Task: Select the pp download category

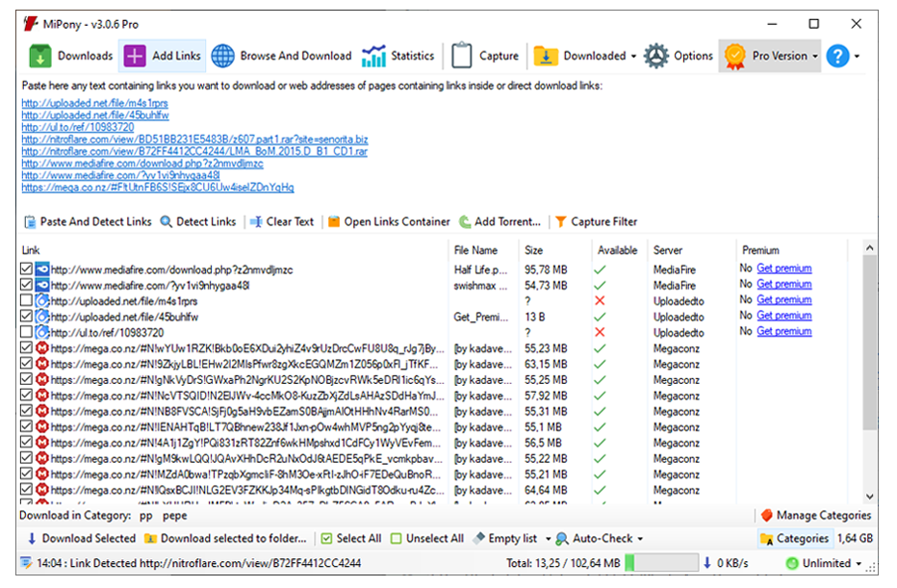Action: tap(146, 516)
